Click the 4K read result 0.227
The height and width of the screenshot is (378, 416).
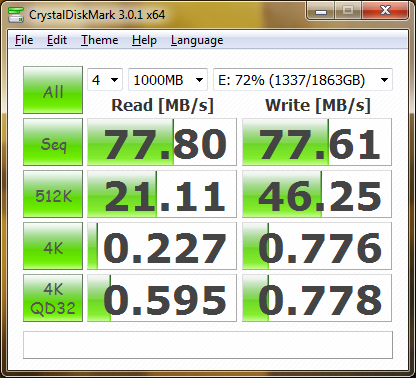162,246
